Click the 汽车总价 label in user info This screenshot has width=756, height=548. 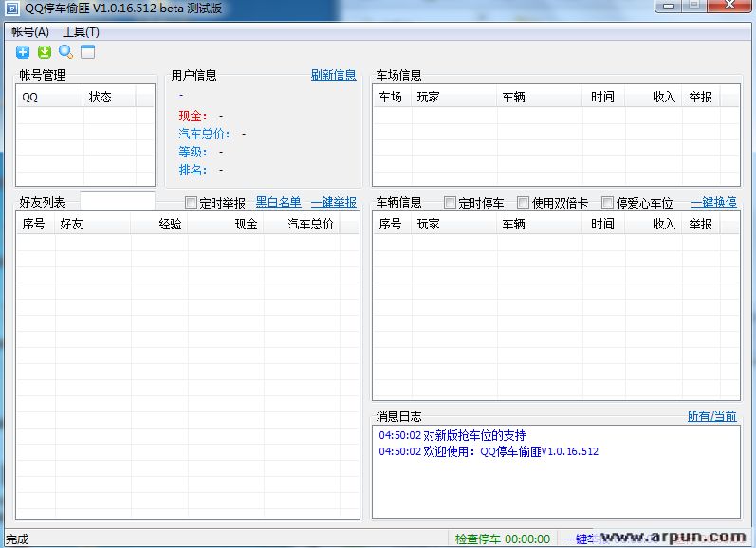tap(205, 134)
